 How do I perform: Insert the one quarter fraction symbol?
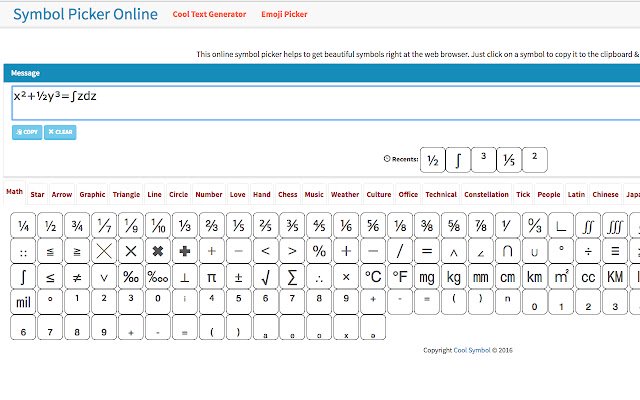pos(23,225)
